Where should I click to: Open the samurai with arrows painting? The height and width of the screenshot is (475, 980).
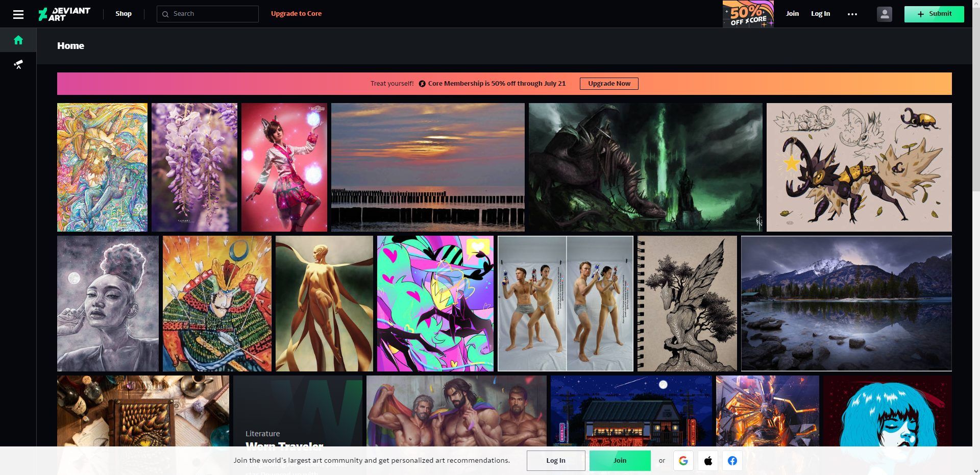click(217, 304)
